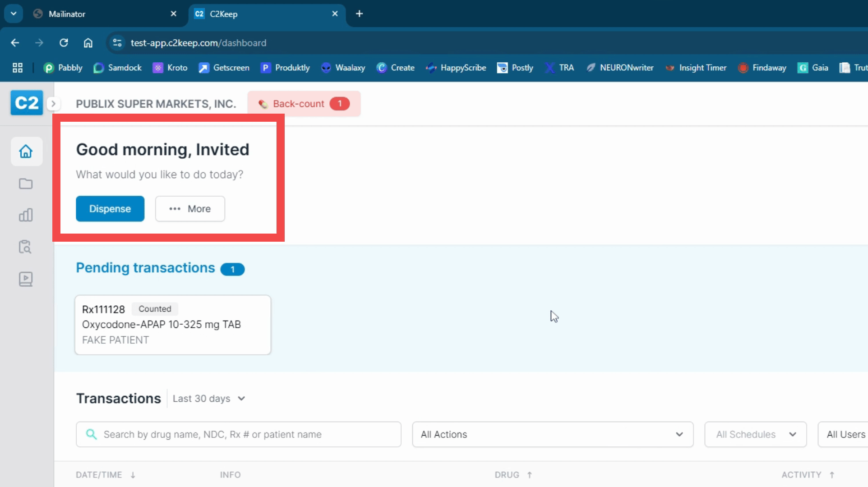Open the clipboard search audit sidebar icon

(26, 247)
